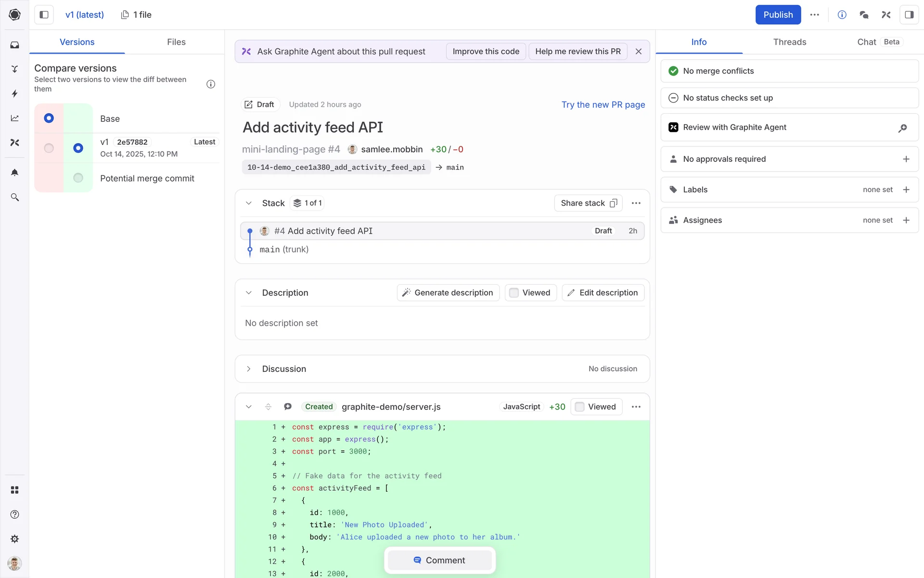Follow the Try the new PR page link

click(x=603, y=105)
